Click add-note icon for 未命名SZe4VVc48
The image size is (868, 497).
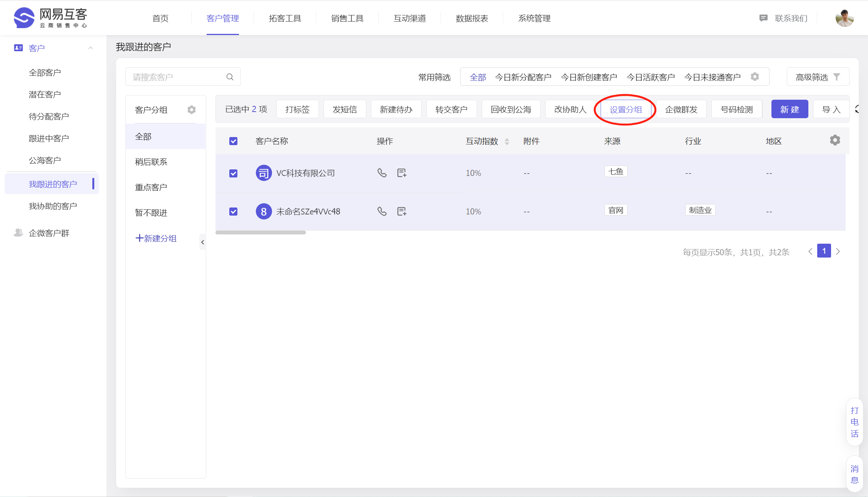pos(402,211)
